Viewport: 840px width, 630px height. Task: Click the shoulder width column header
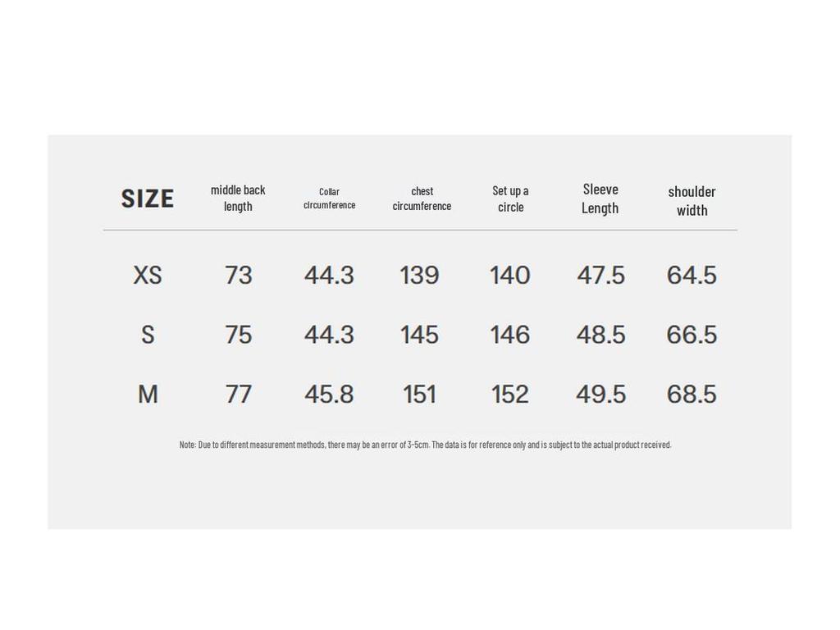coord(692,200)
